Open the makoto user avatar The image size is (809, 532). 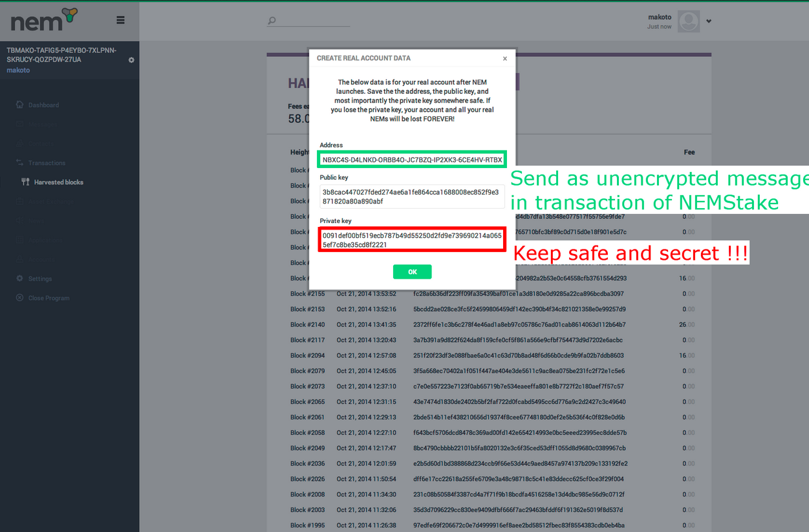pyautogui.click(x=689, y=21)
